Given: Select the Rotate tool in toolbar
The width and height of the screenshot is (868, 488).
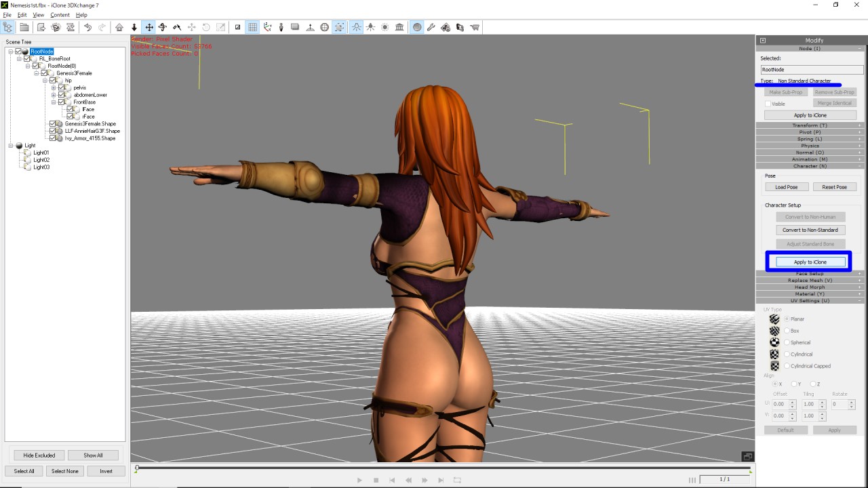Looking at the screenshot, I should click(163, 27).
